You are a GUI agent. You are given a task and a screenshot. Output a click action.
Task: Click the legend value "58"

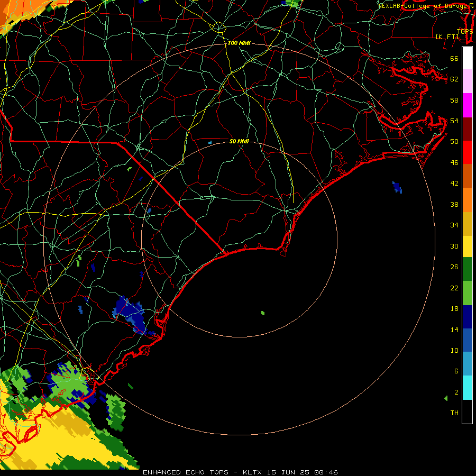[454, 100]
